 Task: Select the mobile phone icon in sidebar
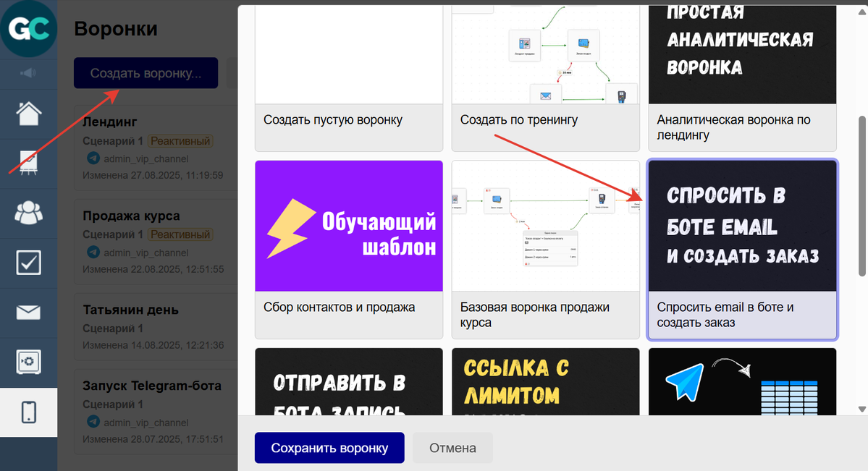coord(29,412)
